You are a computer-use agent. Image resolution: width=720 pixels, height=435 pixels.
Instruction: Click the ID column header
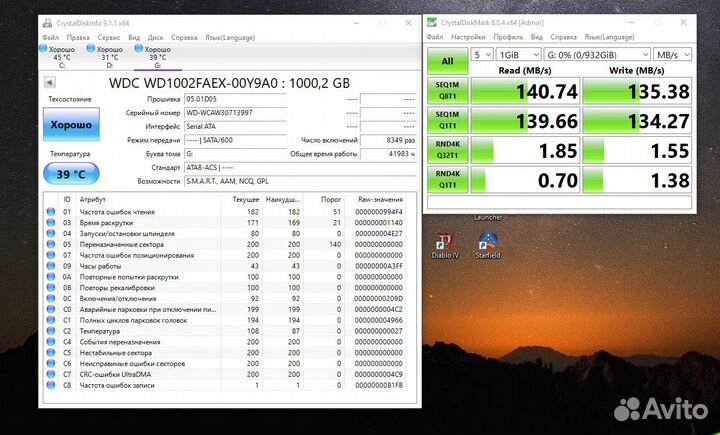[x=67, y=199]
